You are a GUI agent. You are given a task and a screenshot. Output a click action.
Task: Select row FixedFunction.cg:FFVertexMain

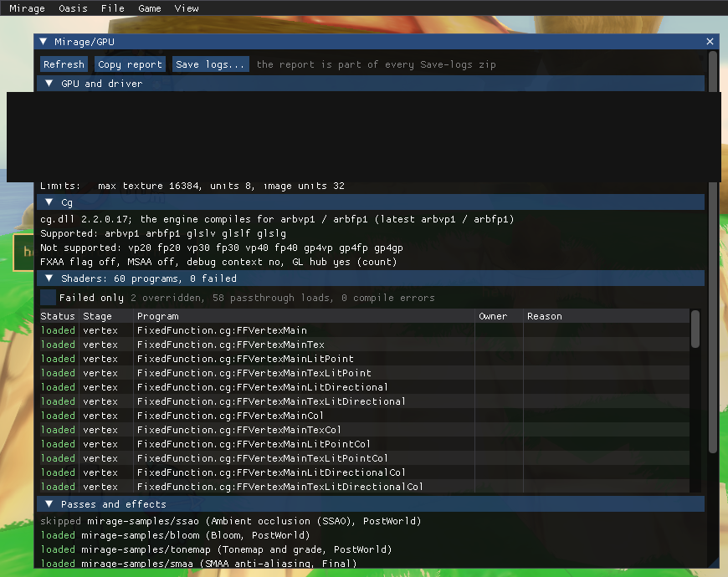(365, 330)
